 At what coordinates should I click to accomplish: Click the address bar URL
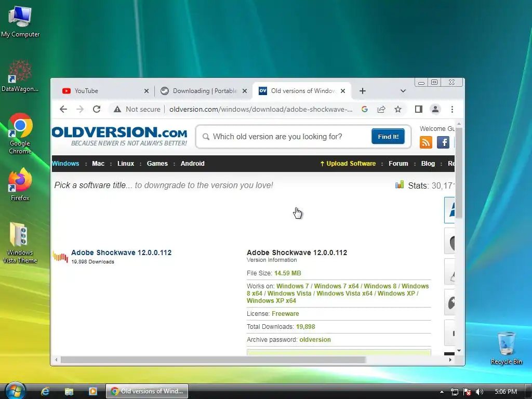point(261,109)
